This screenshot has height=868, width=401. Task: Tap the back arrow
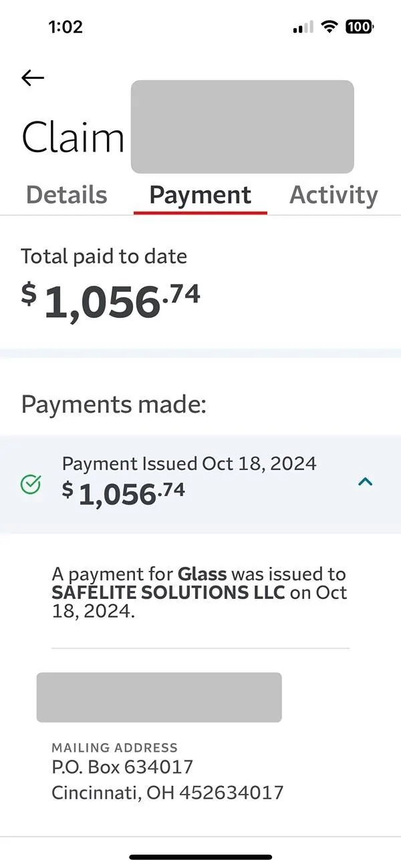[33, 78]
